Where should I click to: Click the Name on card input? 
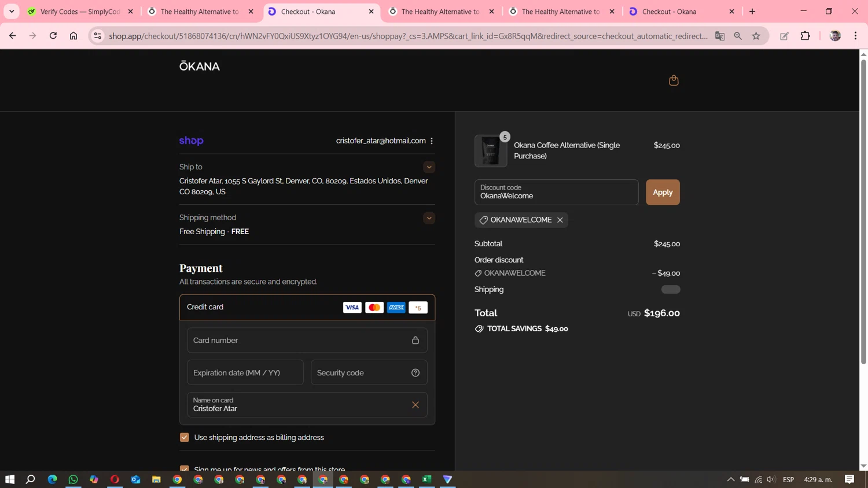click(x=307, y=405)
